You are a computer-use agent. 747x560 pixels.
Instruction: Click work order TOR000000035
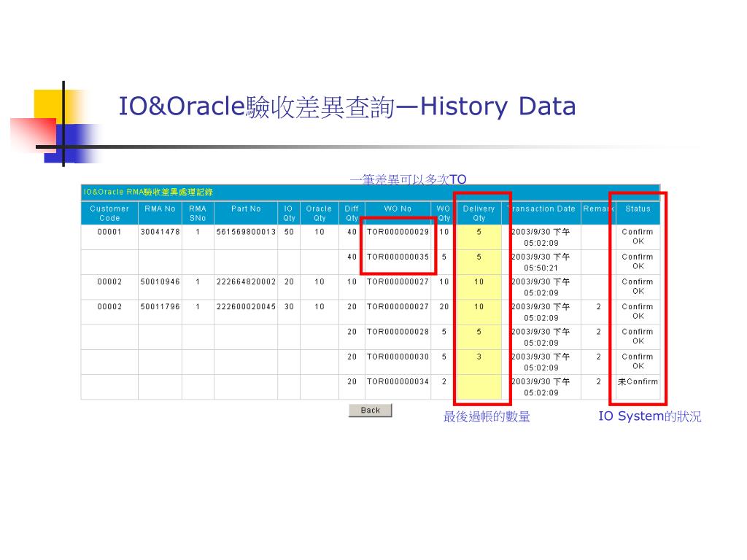(398, 257)
